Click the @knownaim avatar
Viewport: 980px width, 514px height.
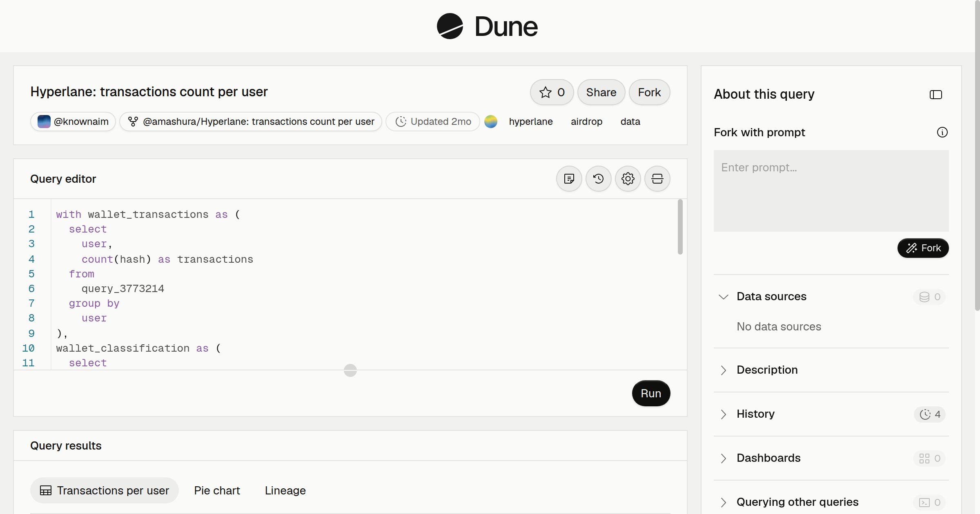tap(44, 122)
